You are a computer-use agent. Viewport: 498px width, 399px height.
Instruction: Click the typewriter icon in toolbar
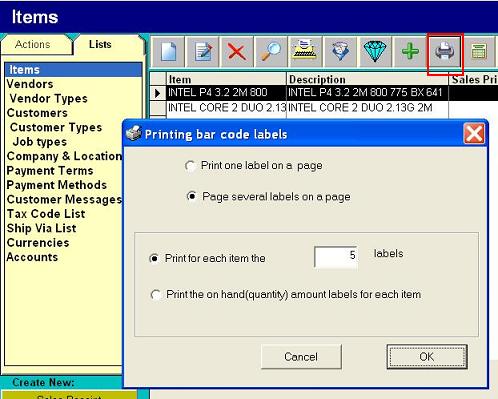[306, 52]
